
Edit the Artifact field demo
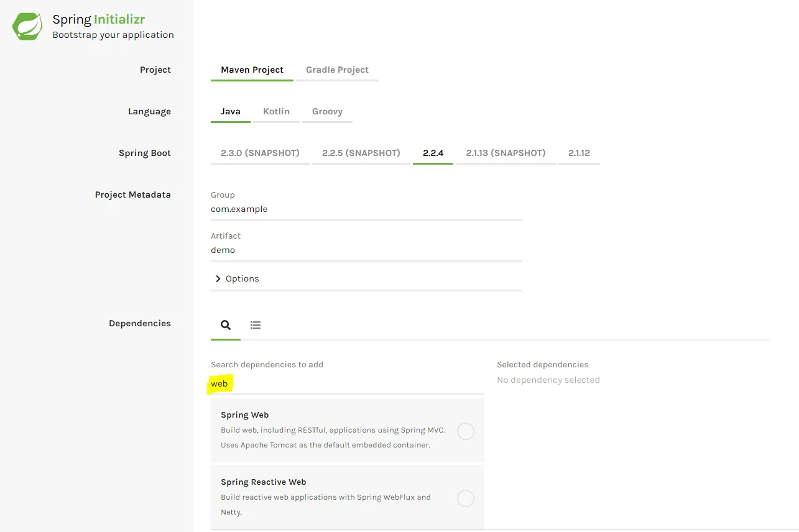coord(366,250)
